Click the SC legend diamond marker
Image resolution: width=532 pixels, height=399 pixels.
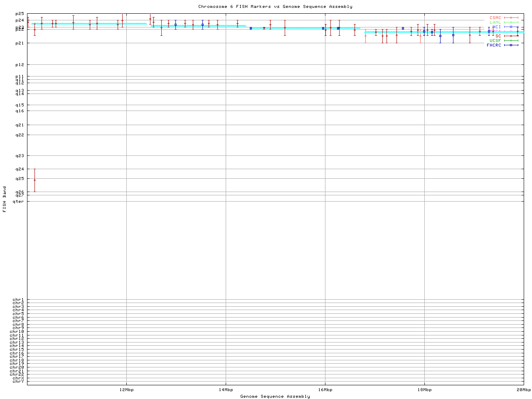pyautogui.click(x=511, y=36)
